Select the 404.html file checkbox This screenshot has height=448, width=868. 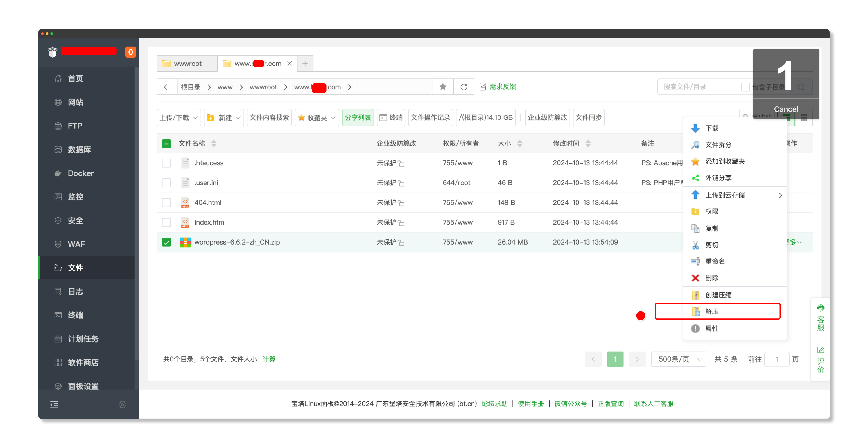coord(166,203)
